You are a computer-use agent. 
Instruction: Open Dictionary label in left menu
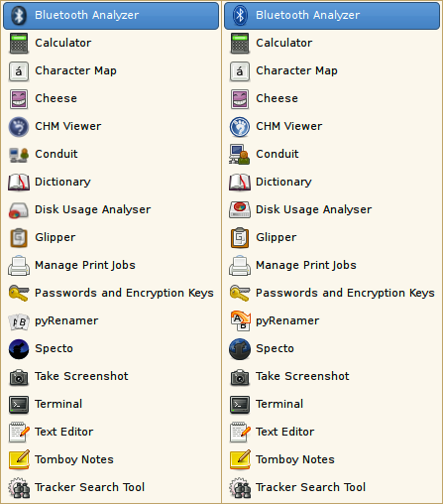coord(62,183)
